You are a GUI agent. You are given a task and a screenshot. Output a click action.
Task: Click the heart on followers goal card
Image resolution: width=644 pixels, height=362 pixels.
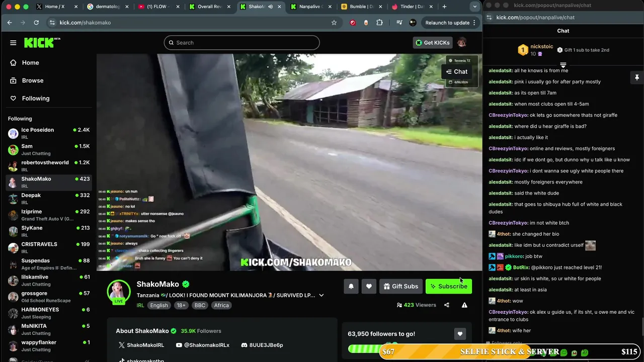[460, 334]
